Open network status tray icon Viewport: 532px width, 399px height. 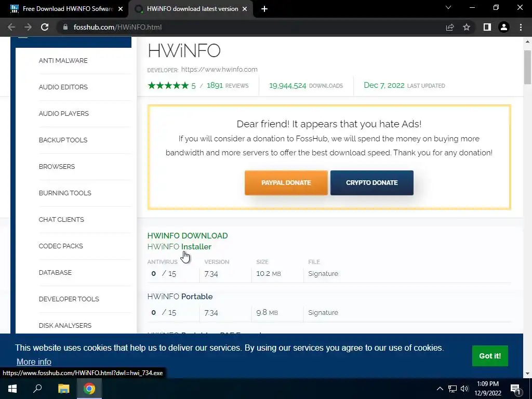coord(453,389)
